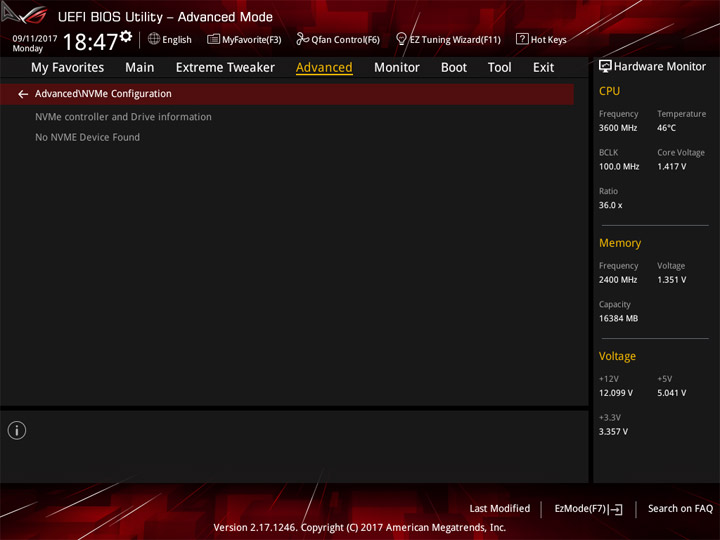The width and height of the screenshot is (720, 540).
Task: Change language via English label
Action: [x=177, y=40]
